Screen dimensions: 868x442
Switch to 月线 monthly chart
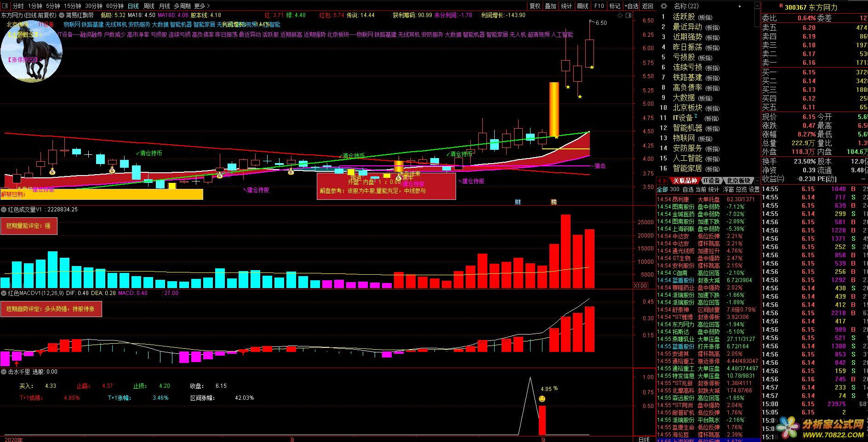pyautogui.click(x=164, y=6)
